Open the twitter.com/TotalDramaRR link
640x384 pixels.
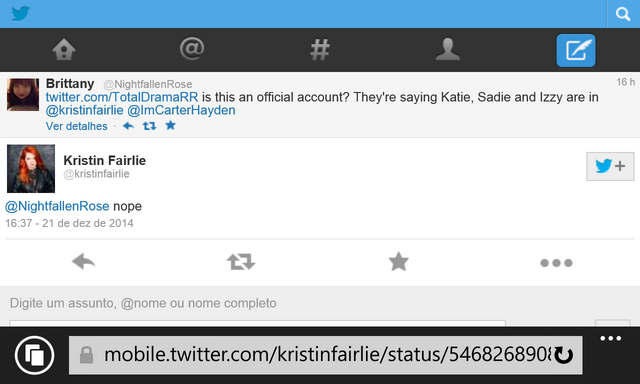tap(122, 97)
